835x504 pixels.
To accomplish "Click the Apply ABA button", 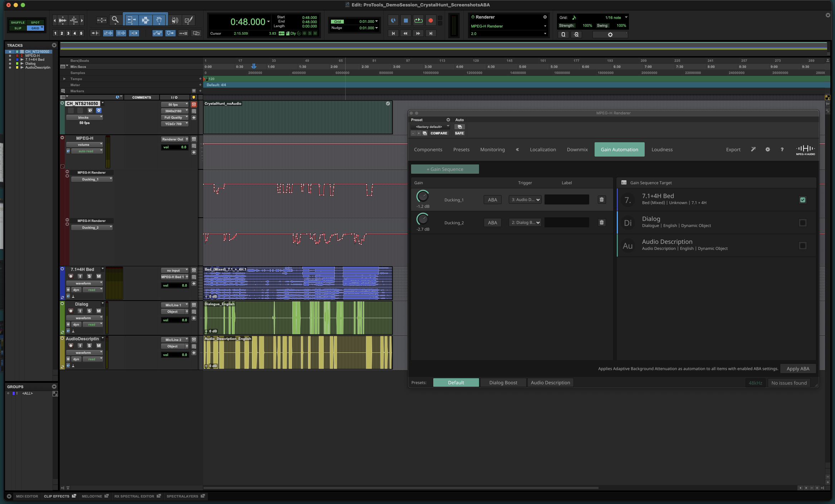I will pyautogui.click(x=798, y=369).
